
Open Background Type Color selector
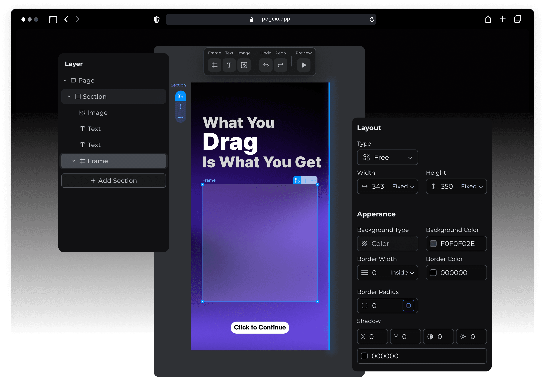[387, 244]
